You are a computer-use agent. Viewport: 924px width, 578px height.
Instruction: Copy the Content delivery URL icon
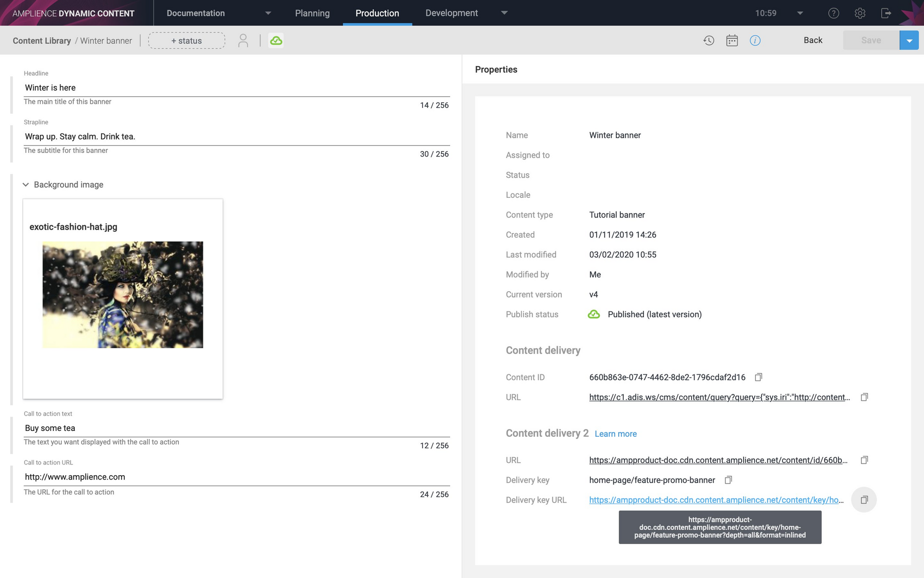click(x=864, y=396)
